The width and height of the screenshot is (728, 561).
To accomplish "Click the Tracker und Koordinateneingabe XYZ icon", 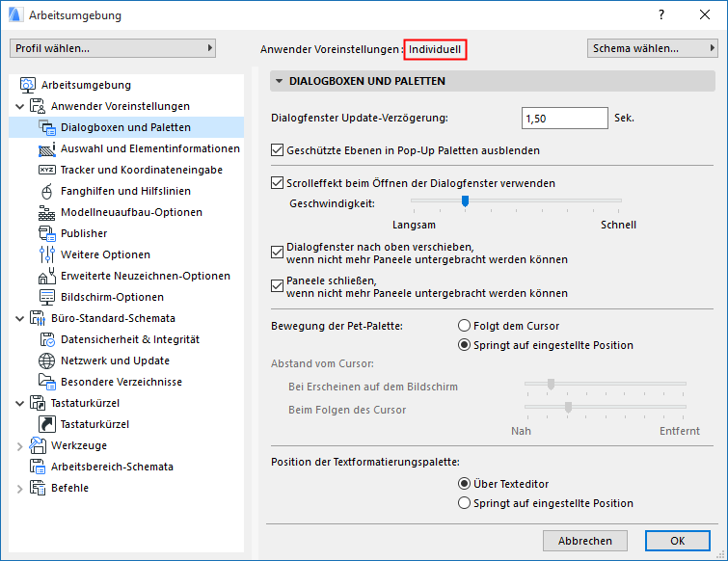I will pos(47,170).
